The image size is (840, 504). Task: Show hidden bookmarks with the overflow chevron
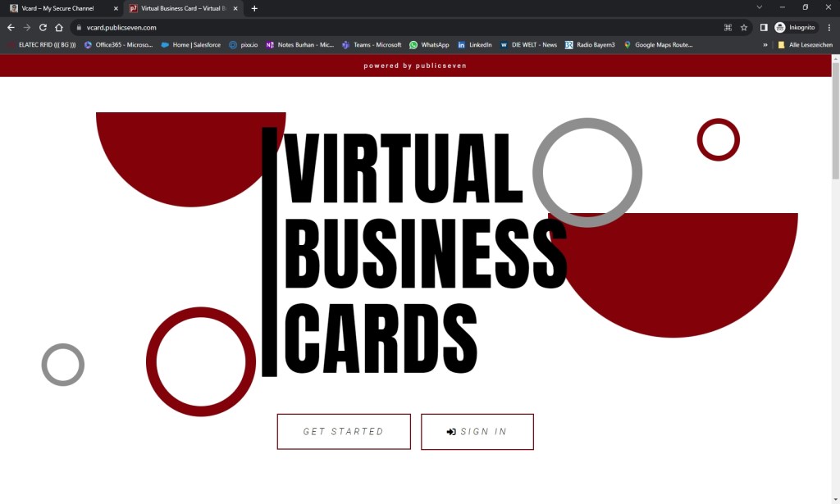point(765,45)
